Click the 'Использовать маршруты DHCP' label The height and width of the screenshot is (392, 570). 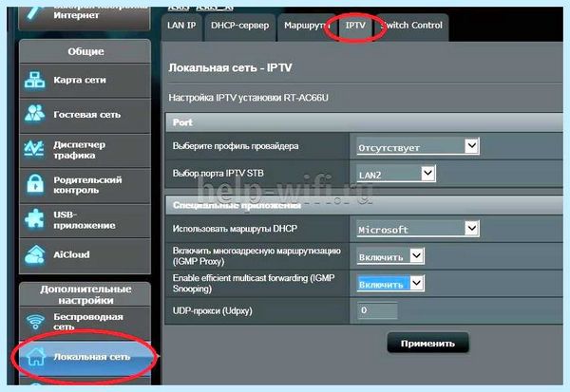click(x=235, y=229)
